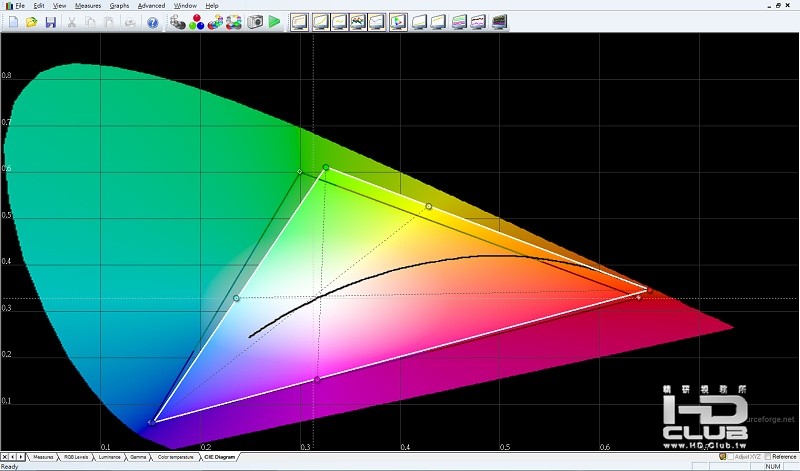Open a file using the folder icon
800x471 pixels.
coord(32,22)
